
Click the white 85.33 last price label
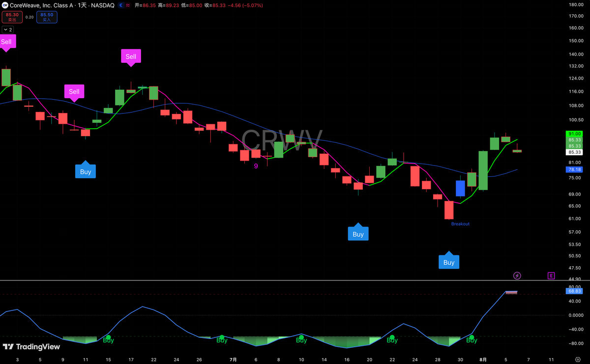point(575,152)
